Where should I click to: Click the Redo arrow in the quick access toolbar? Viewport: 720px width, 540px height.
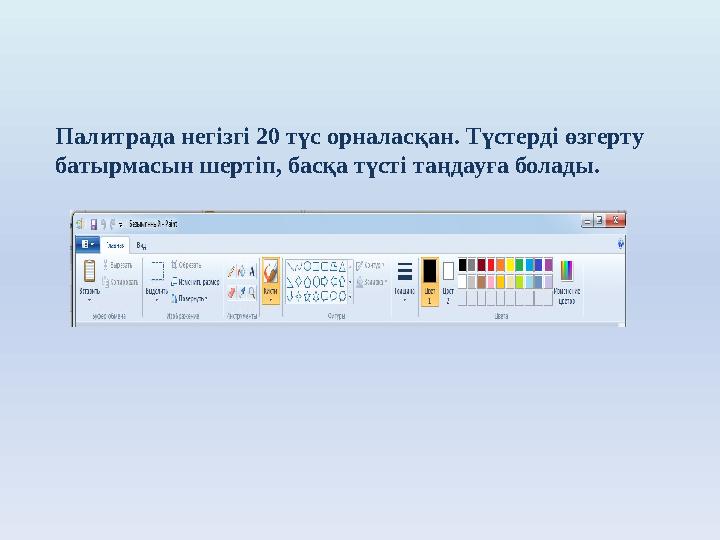112,224
